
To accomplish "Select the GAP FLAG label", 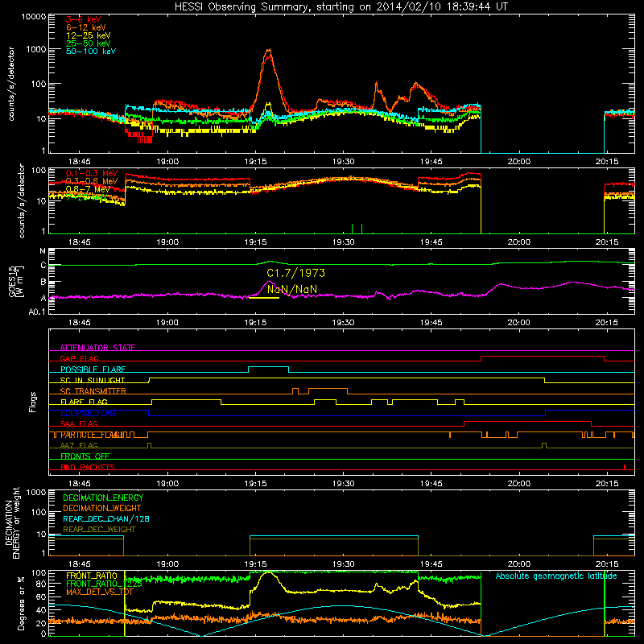I will [79, 358].
